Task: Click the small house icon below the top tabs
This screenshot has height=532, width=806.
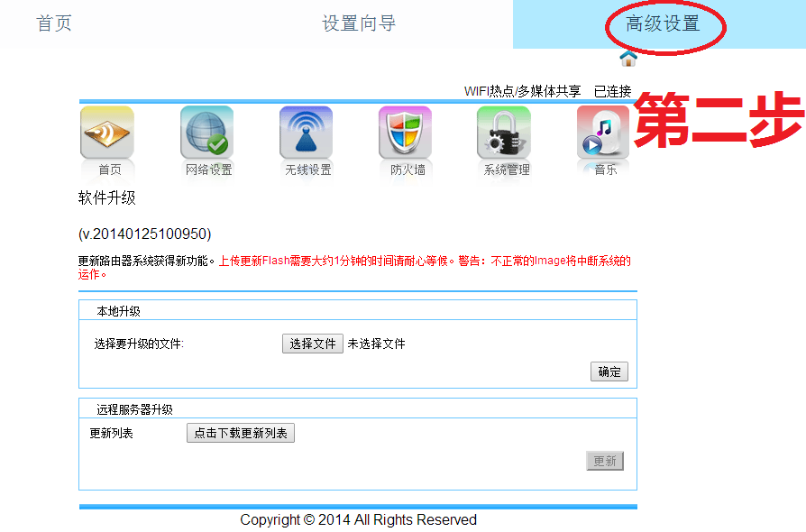Action: 628,59
